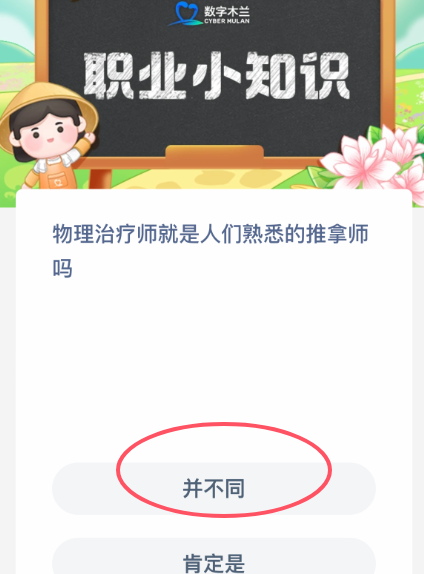Click the girl's waving raised hand
The height and width of the screenshot is (574, 424).
[x=89, y=137]
